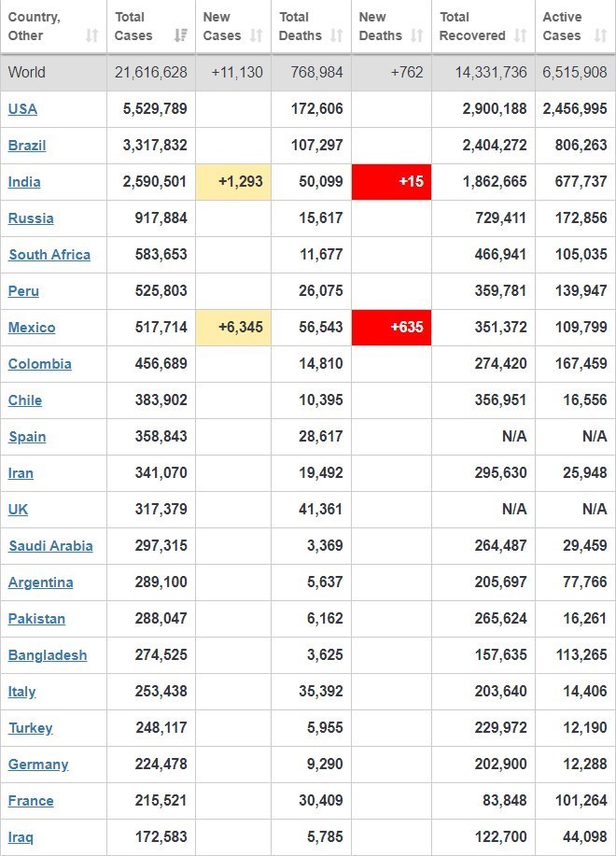Sort table by New Cases arrows
This screenshot has width=616, height=856.
pos(257,35)
